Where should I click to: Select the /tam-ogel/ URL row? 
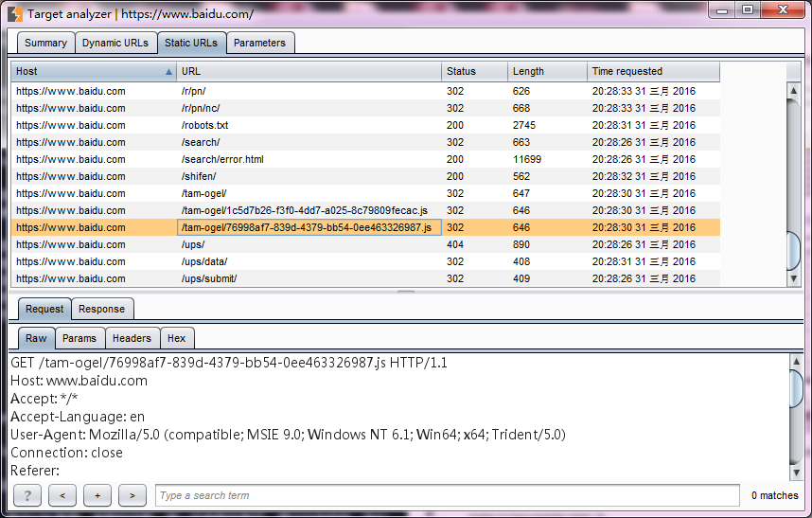365,194
